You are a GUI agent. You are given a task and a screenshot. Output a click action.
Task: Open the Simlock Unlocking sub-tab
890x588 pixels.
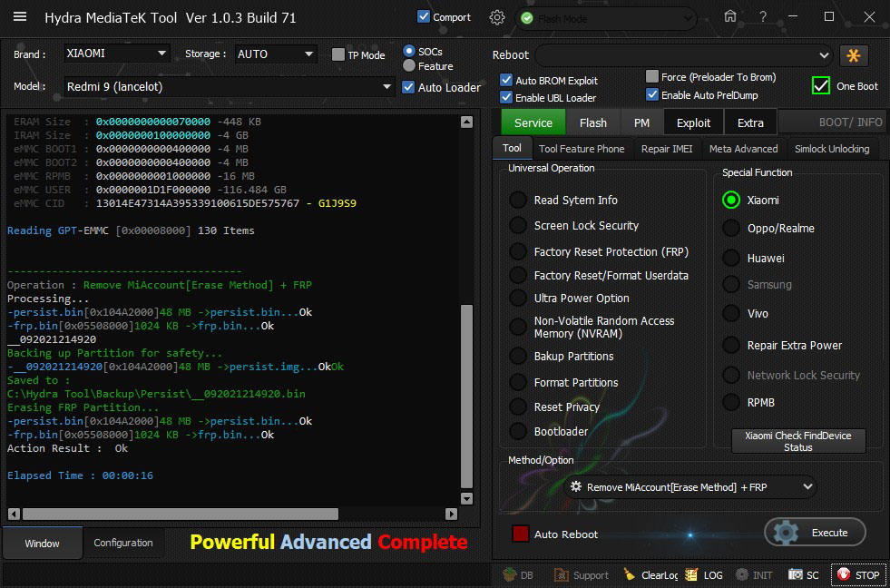pos(832,149)
